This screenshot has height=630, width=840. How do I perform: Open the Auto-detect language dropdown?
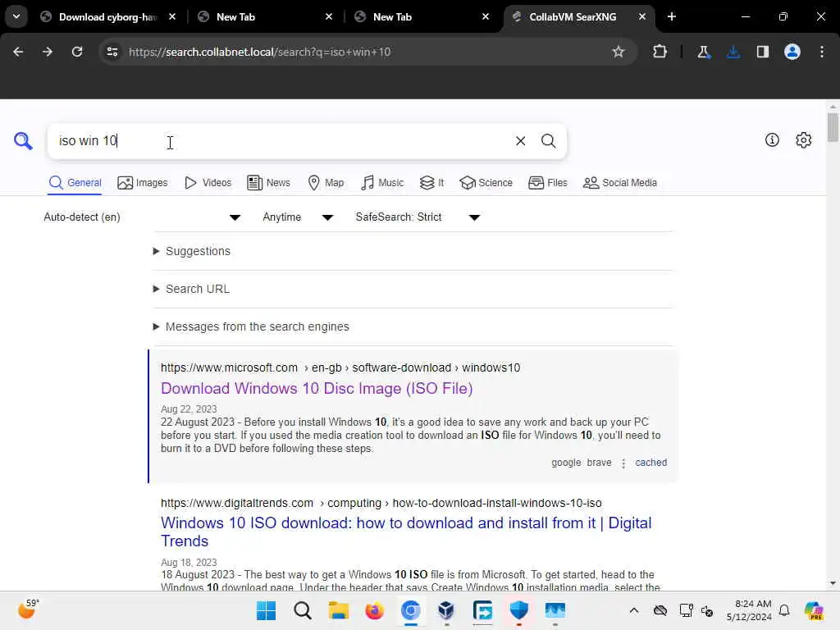tap(142, 217)
